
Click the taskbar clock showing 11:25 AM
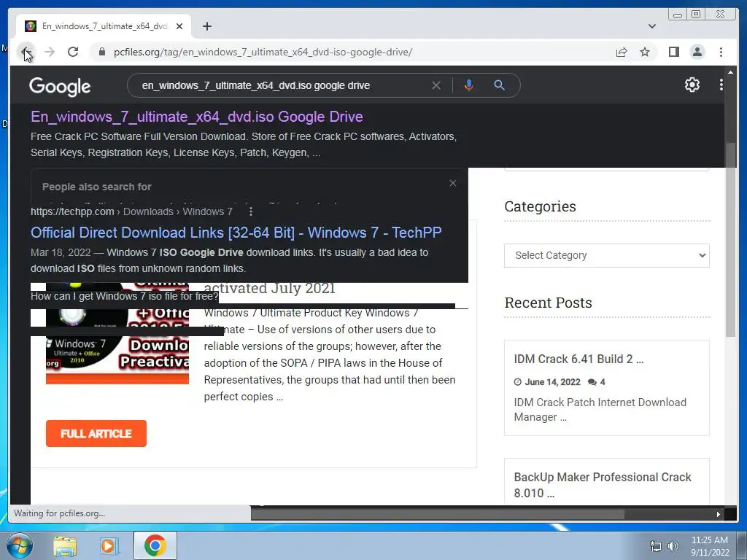(x=709, y=546)
